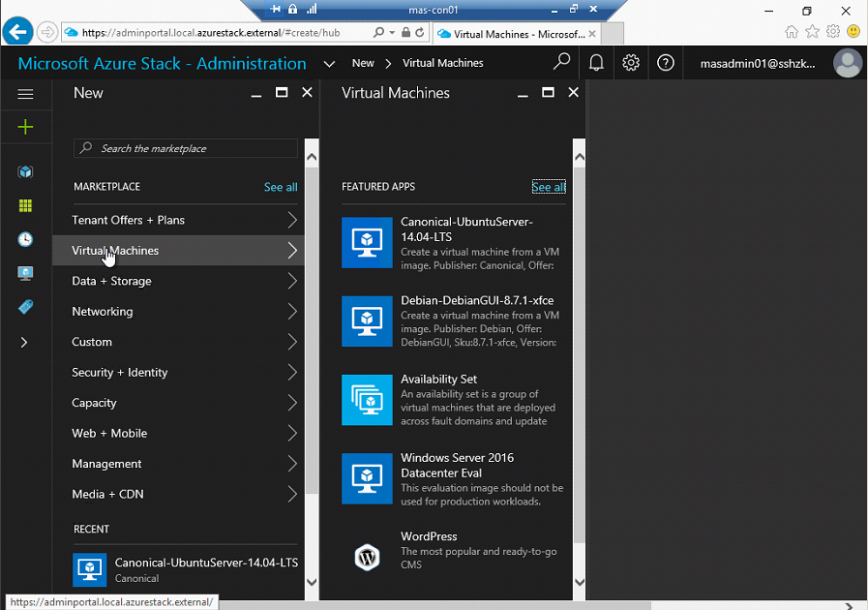
Task: Open the browser Tools gear icon
Action: click(833, 32)
